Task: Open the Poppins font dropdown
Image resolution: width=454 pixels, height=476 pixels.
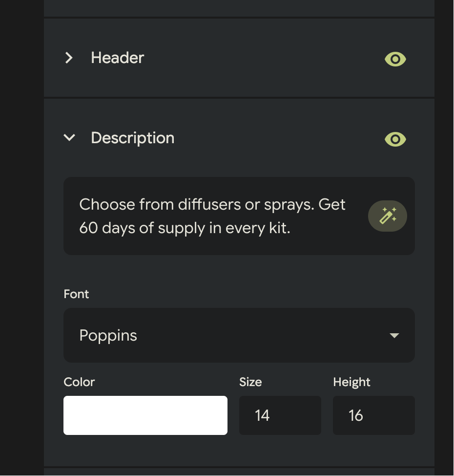Action: click(239, 335)
